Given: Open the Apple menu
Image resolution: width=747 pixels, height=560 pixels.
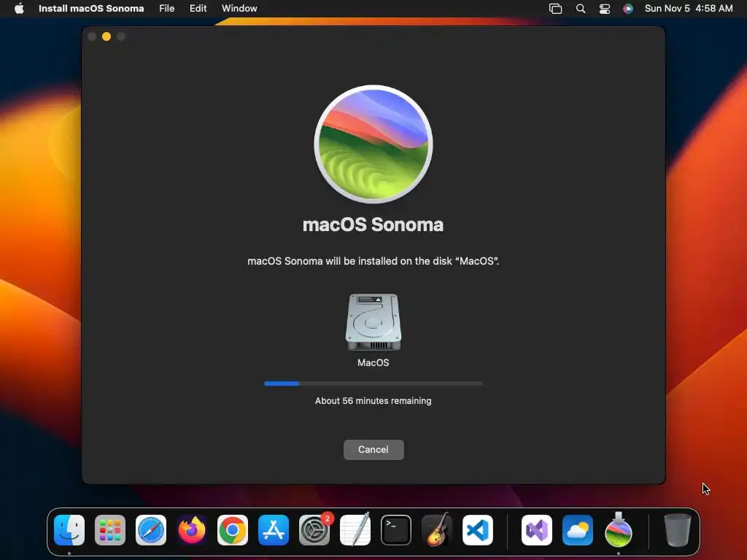Looking at the screenshot, I should [19, 9].
